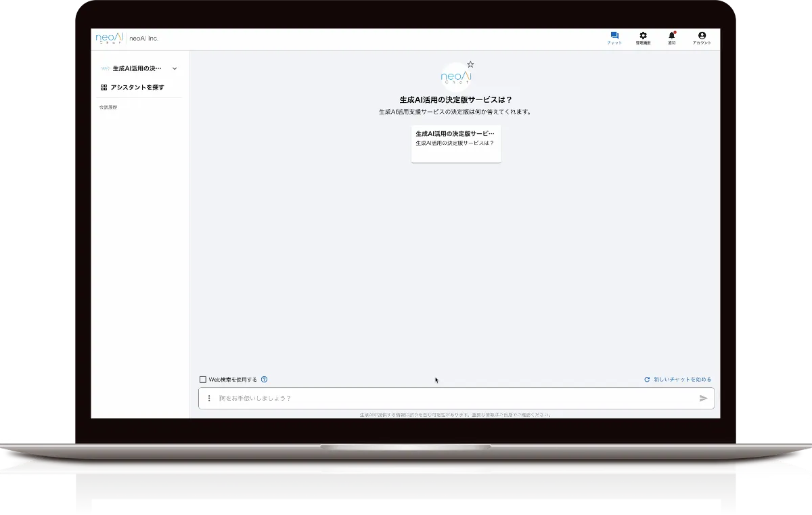The width and height of the screenshot is (812, 515).
Task: Open the アカウント account icon
Action: (701, 35)
